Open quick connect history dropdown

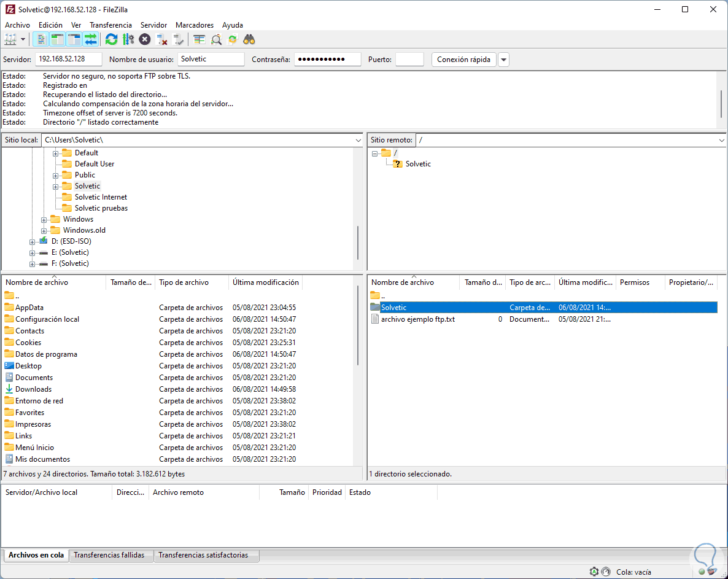click(x=503, y=60)
